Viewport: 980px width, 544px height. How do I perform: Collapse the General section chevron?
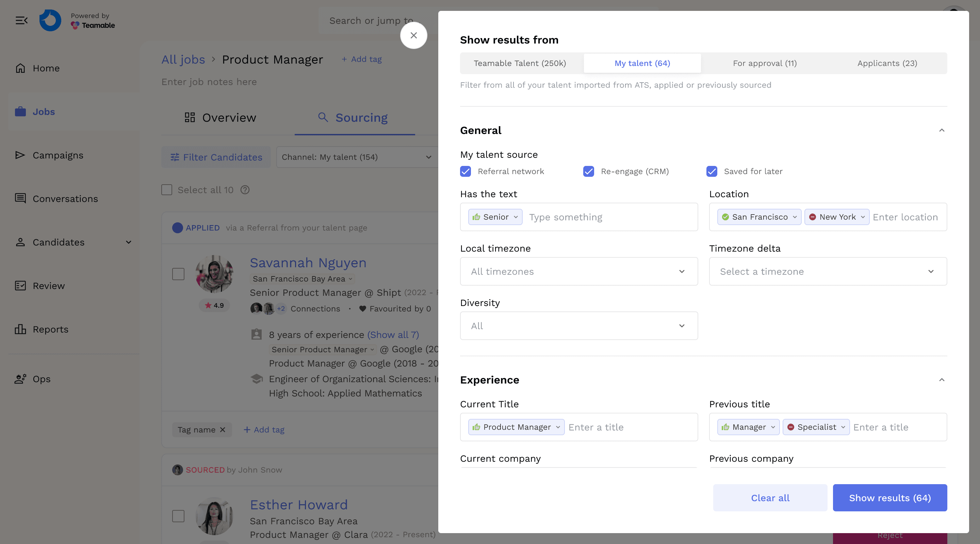[942, 131]
